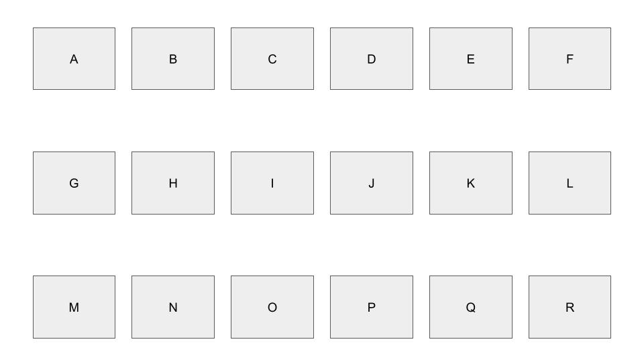Click the N tile
644x362 pixels.
pyautogui.click(x=173, y=307)
